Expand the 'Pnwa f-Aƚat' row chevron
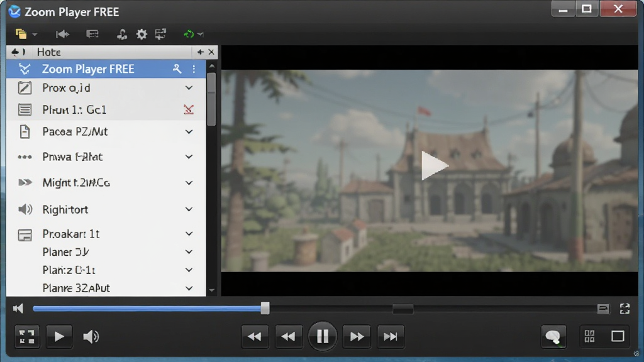 tap(189, 156)
